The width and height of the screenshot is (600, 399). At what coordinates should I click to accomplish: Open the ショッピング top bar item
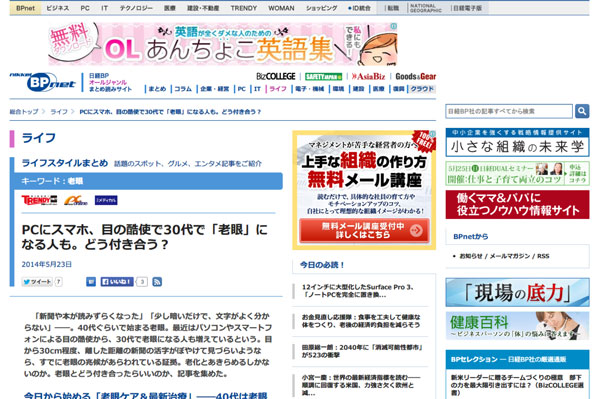321,8
